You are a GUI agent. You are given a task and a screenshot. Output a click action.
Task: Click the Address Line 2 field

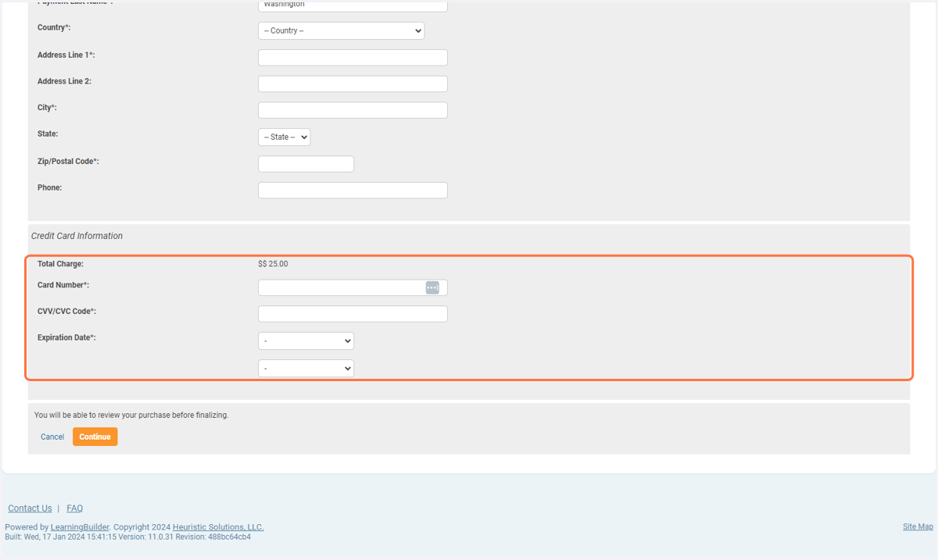tap(353, 84)
